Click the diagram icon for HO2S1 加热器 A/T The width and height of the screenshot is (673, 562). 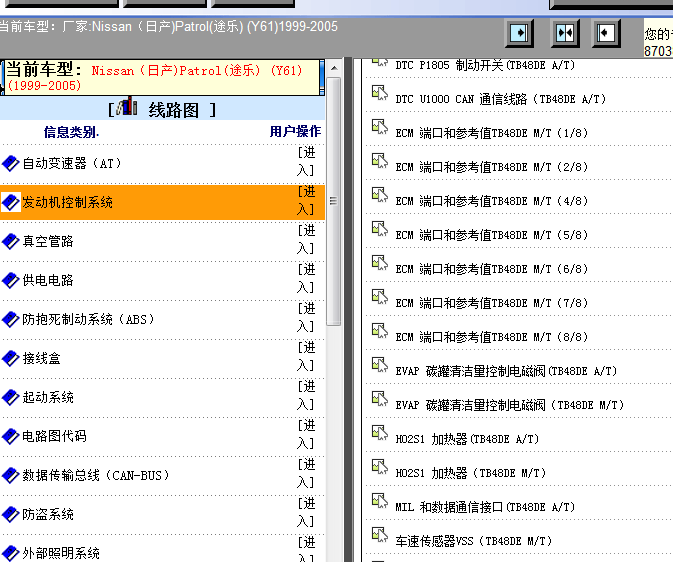click(380, 433)
